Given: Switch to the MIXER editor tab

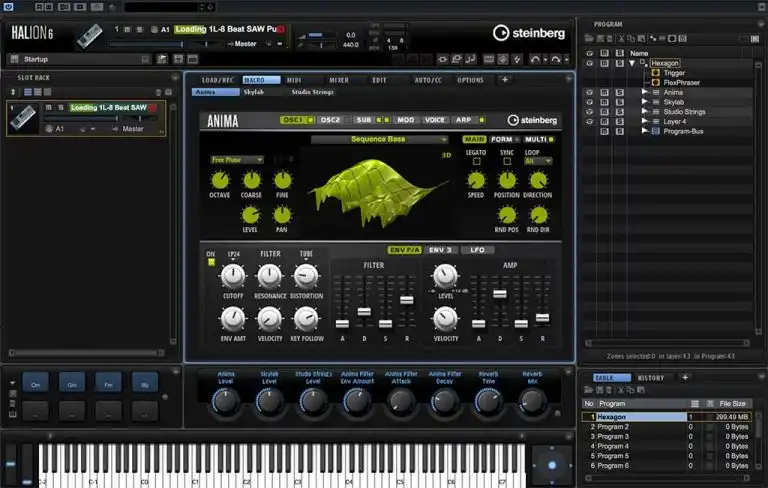Looking at the screenshot, I should tap(339, 80).
